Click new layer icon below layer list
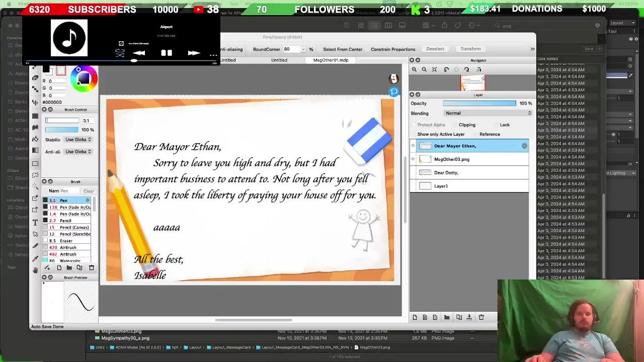 415,317
